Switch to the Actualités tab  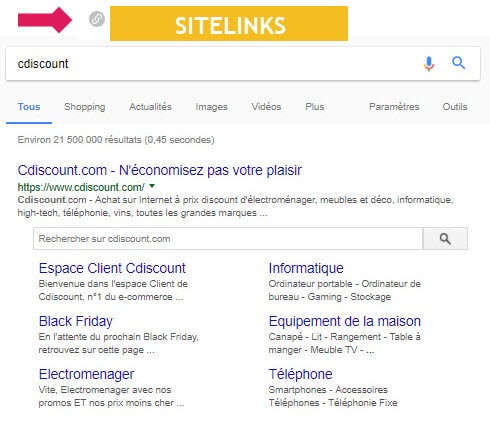[150, 107]
